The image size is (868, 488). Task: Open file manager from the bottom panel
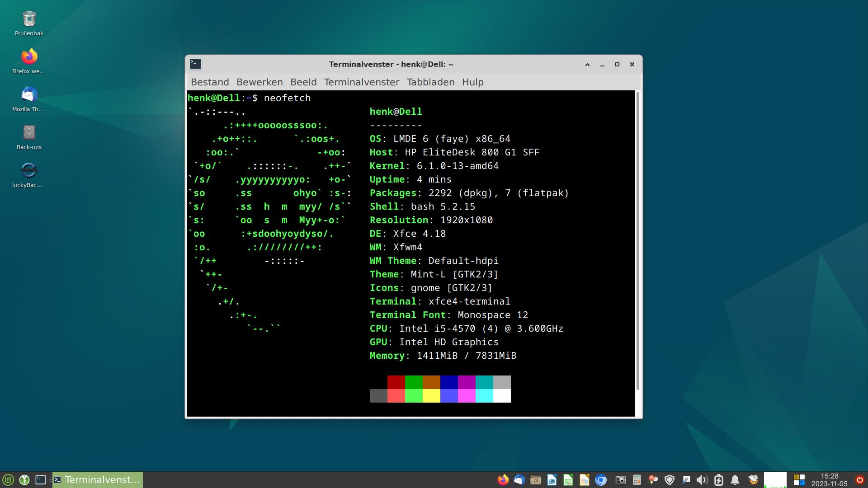535,480
